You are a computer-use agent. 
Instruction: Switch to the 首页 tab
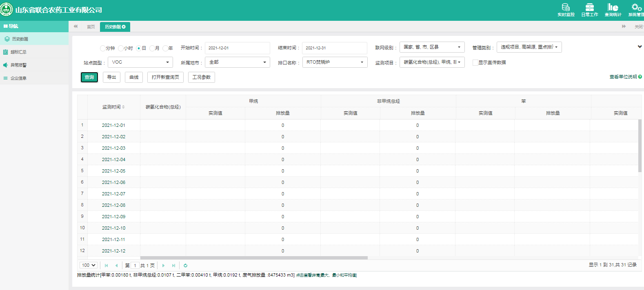tap(91, 27)
